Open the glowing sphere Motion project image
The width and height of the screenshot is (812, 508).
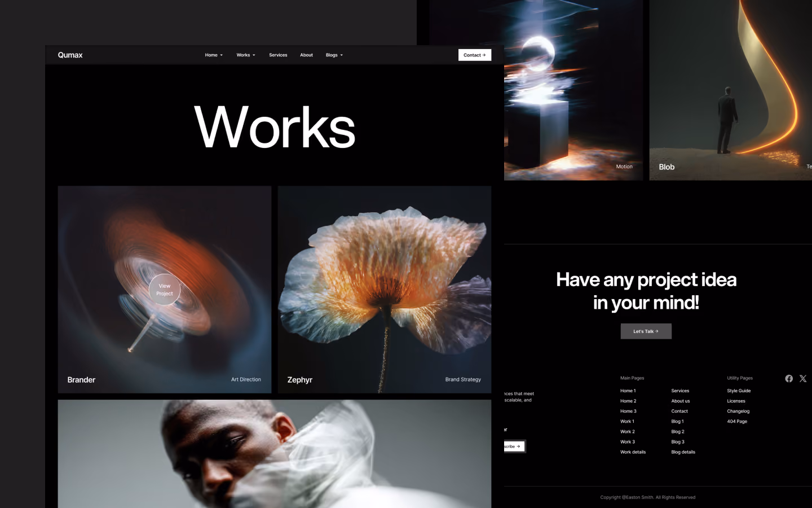(573, 90)
